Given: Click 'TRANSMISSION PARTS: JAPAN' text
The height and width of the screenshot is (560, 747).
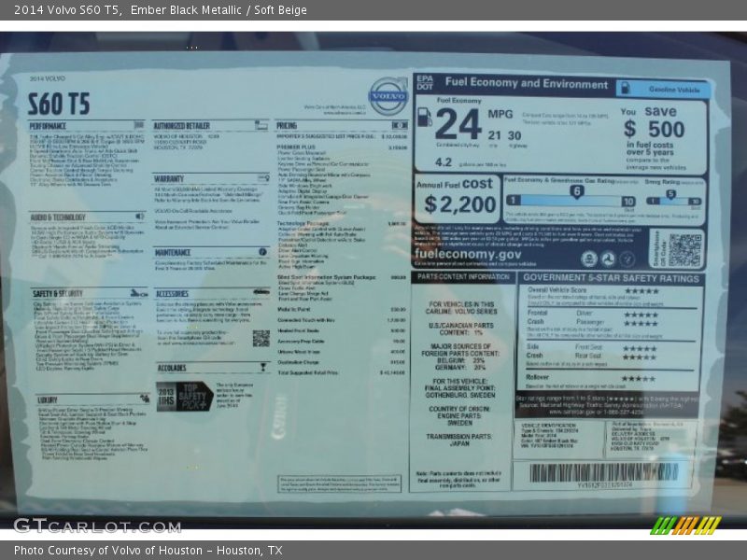Looking at the screenshot, I should pyautogui.click(x=459, y=440).
